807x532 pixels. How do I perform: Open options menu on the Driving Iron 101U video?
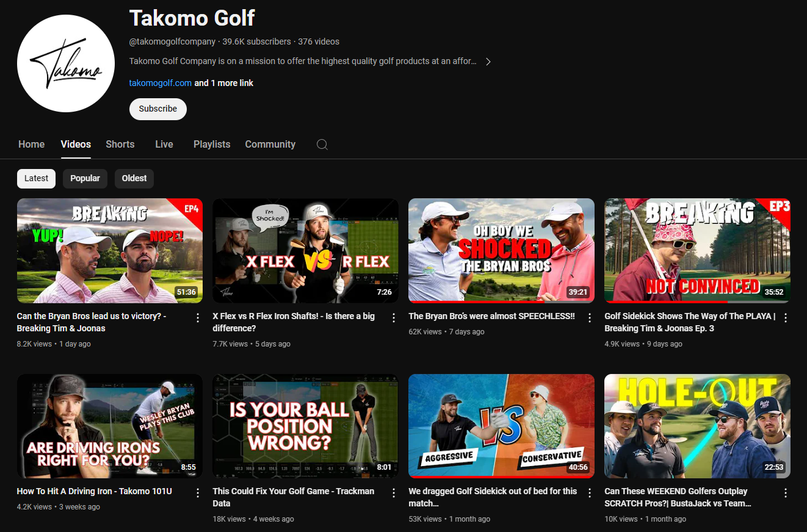pyautogui.click(x=197, y=492)
